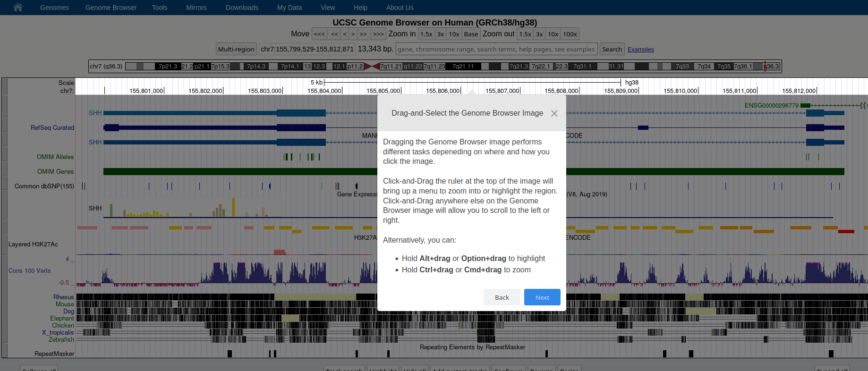This screenshot has width=868, height=371.
Task: Move far left with <<< button
Action: click(319, 34)
